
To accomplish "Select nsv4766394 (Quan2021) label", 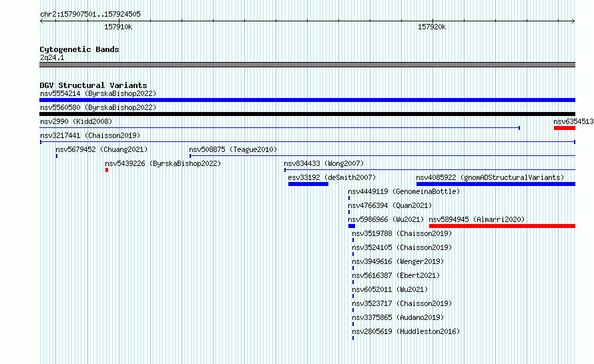I will (390, 205).
